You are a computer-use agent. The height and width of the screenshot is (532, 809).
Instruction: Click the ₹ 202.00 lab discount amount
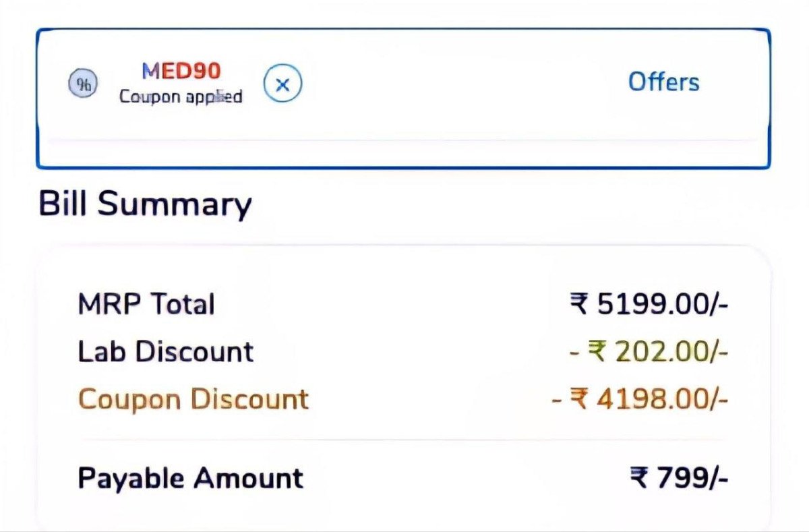click(649, 352)
